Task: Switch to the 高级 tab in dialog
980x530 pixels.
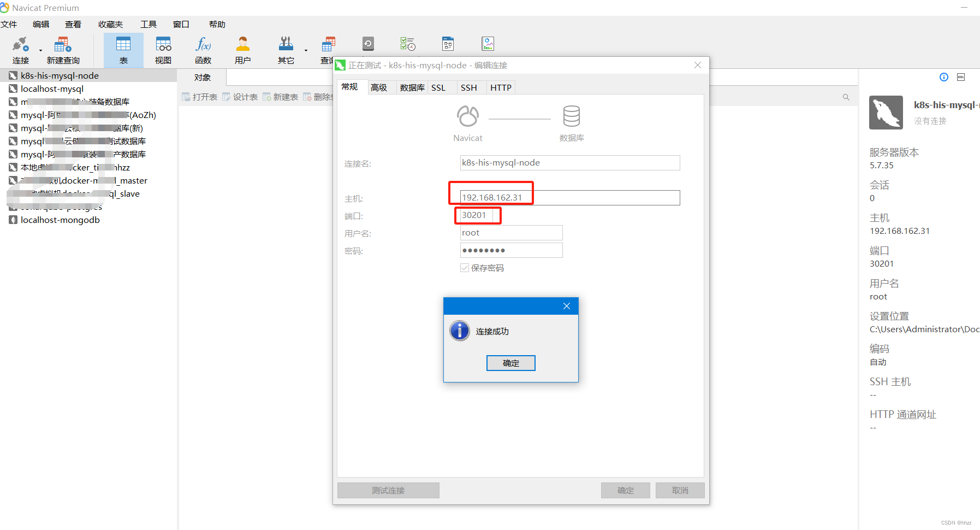Action: 379,87
